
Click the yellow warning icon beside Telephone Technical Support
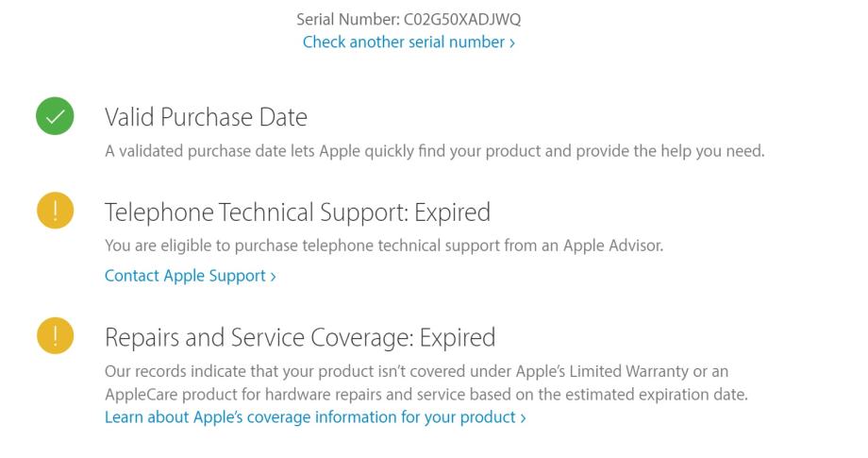coord(54,212)
